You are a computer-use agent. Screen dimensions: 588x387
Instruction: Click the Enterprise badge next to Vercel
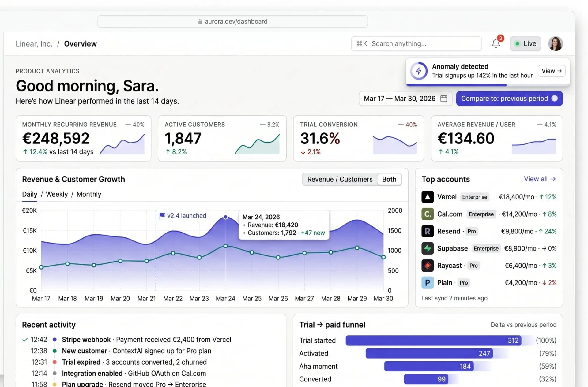tap(475, 197)
